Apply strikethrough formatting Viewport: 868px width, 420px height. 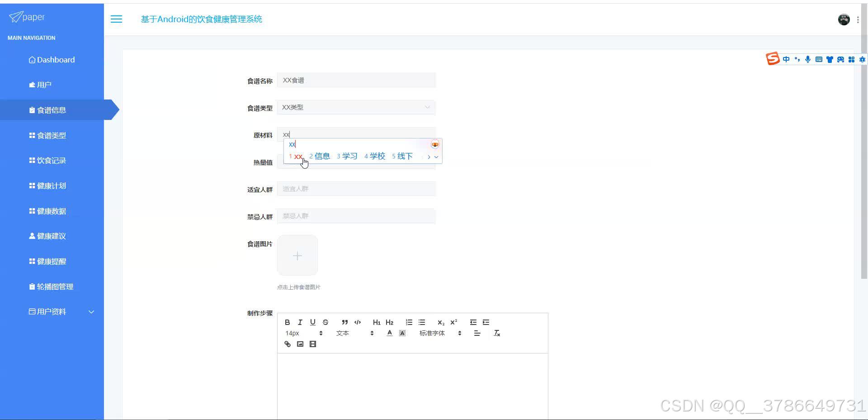click(x=325, y=322)
